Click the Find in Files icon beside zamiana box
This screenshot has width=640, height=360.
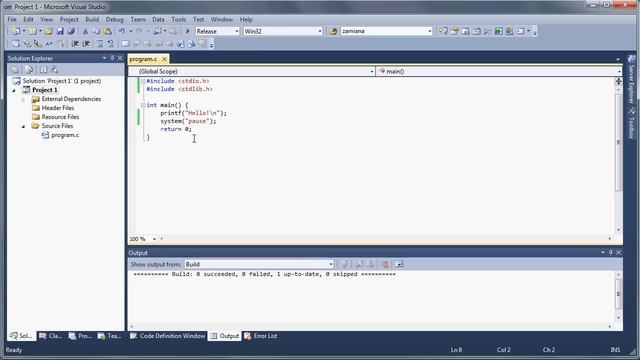[333, 31]
